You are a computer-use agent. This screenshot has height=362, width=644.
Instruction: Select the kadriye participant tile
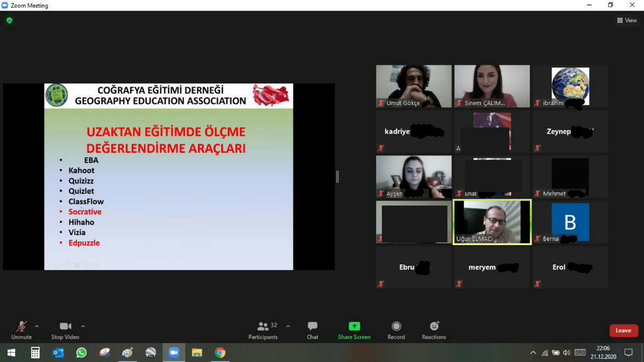(414, 131)
